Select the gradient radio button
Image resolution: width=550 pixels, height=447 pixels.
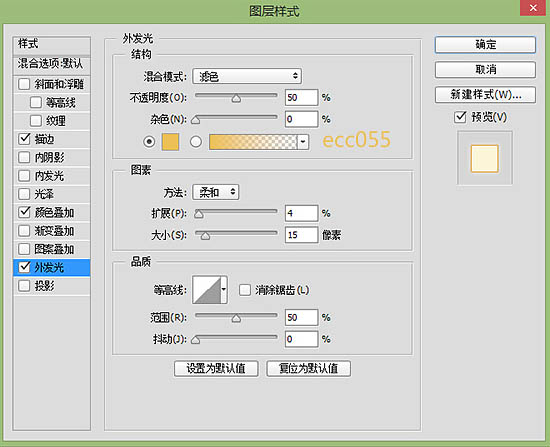196,142
